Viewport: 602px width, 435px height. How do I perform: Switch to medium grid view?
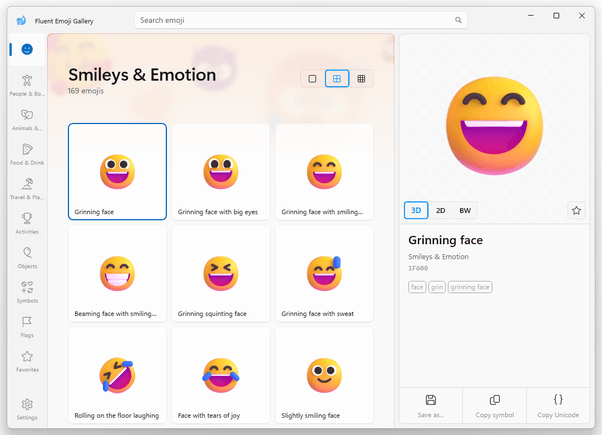pyautogui.click(x=337, y=79)
